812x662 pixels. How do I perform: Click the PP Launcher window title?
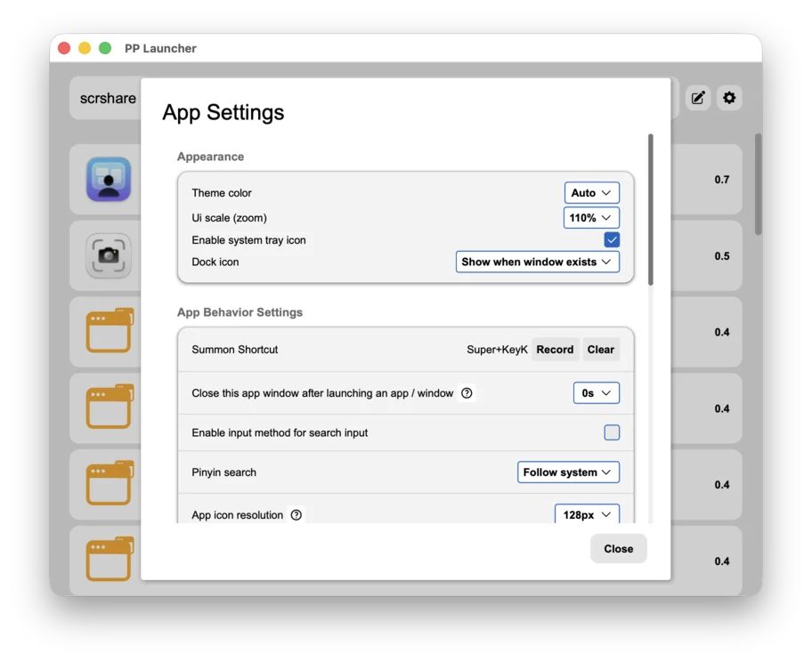pos(160,49)
